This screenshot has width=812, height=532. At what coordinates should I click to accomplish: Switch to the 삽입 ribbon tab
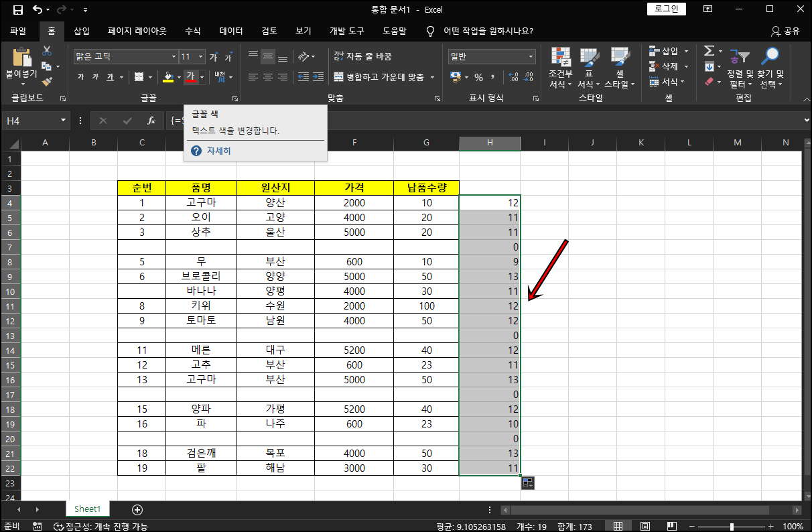[82, 31]
